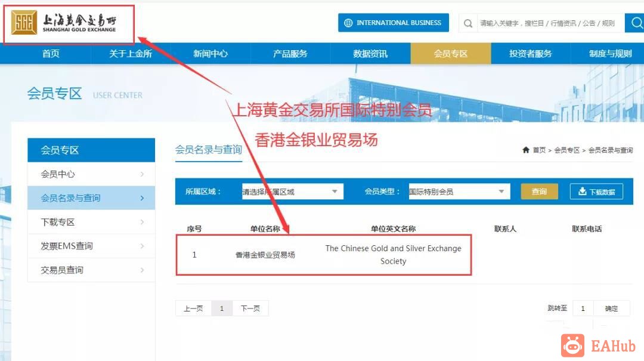
Task: Click chevron beside 发票EMS查询
Action: (x=142, y=246)
